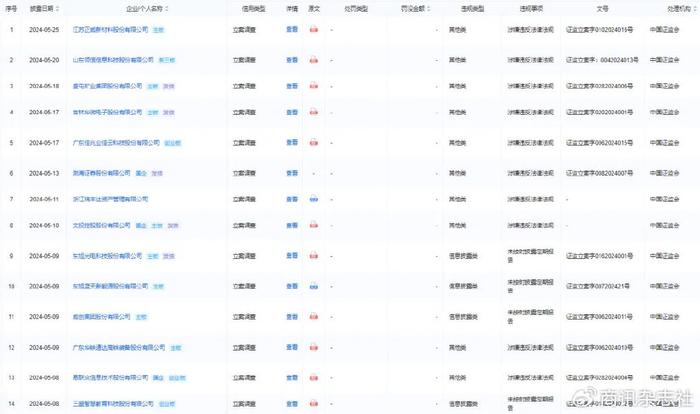This screenshot has width=700, height=414.
Task: Open row 4's red PDF icon
Action: click(x=314, y=112)
